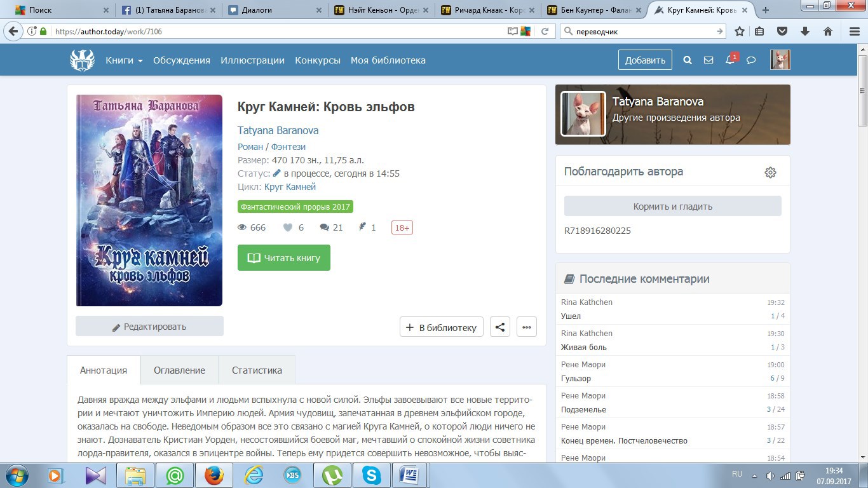Click the share icon button
The height and width of the screenshot is (488, 868).
(x=500, y=327)
